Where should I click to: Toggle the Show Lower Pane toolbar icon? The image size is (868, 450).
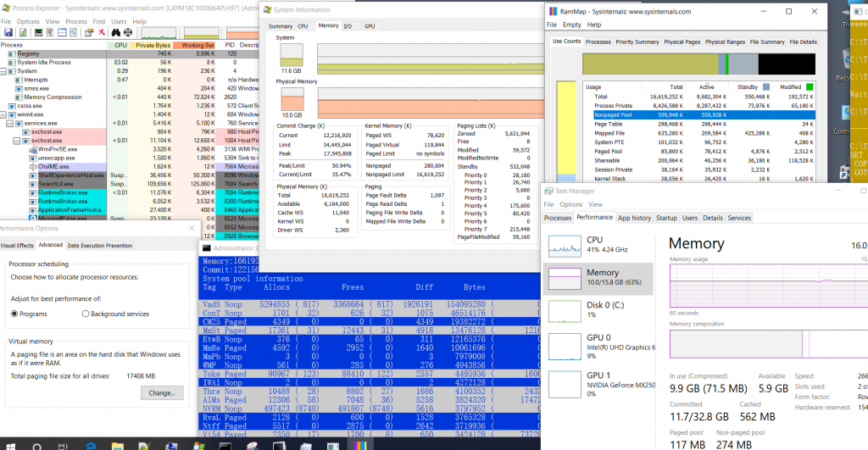pos(62,33)
